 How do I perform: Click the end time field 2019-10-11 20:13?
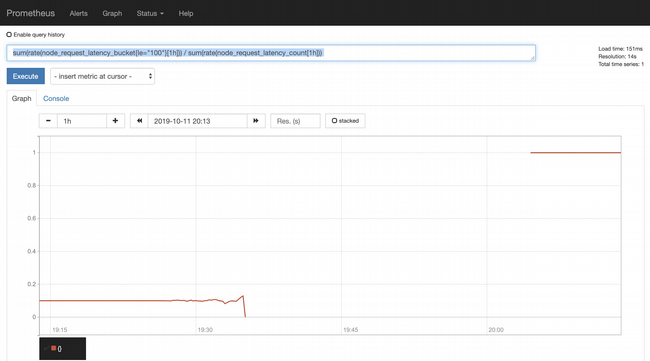click(197, 121)
